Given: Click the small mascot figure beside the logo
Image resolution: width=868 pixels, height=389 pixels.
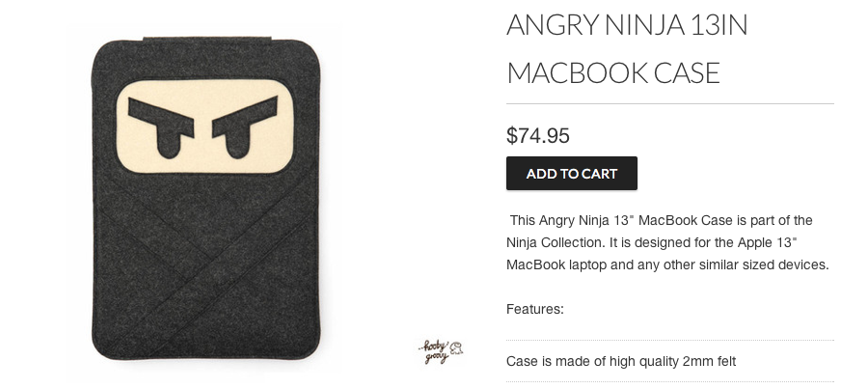Looking at the screenshot, I should [457, 348].
